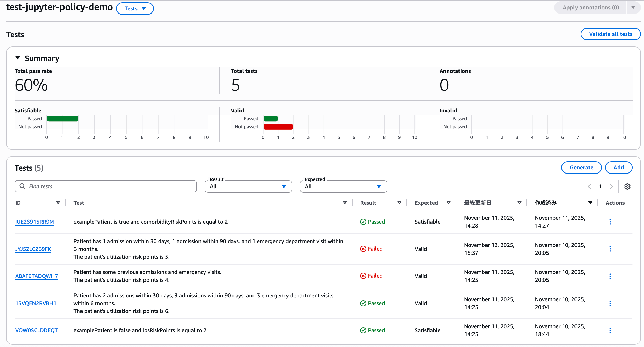
Task: Click the Generate button
Action: click(581, 168)
